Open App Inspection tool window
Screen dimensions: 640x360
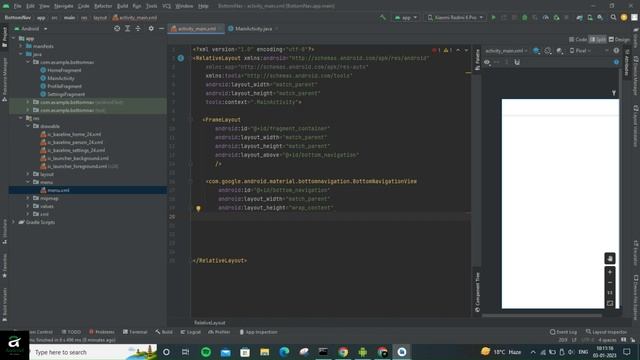coord(258,332)
